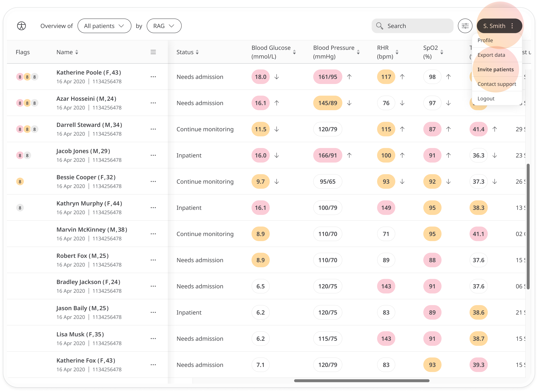
Task: Open more options for Azar Hosseini
Action: point(153,103)
